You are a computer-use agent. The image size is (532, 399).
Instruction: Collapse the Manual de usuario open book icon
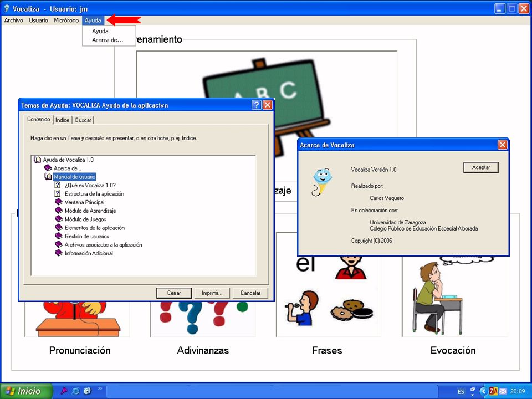[x=48, y=177]
